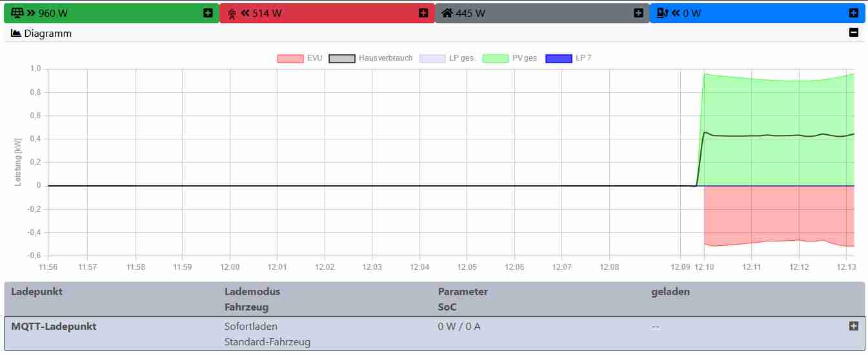The width and height of the screenshot is (868, 355).
Task: Click the 514 W grid value
Action: pos(267,13)
